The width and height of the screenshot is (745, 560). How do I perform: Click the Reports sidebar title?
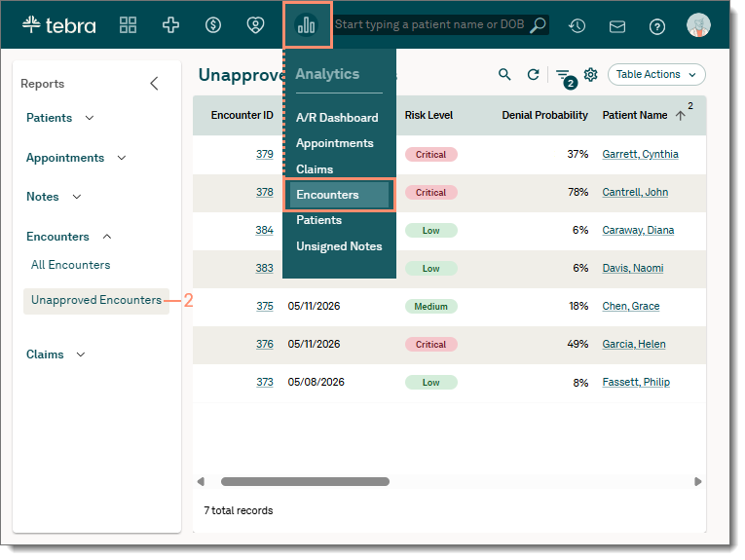[x=42, y=84]
